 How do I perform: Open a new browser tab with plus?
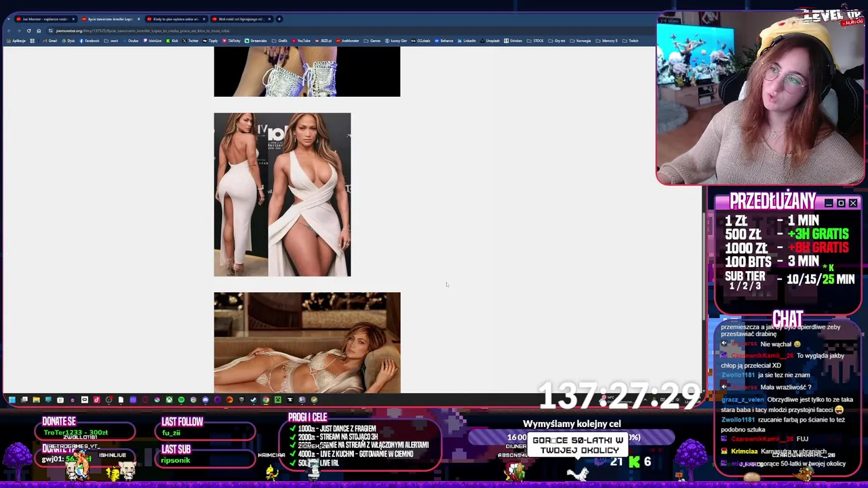pos(279,19)
